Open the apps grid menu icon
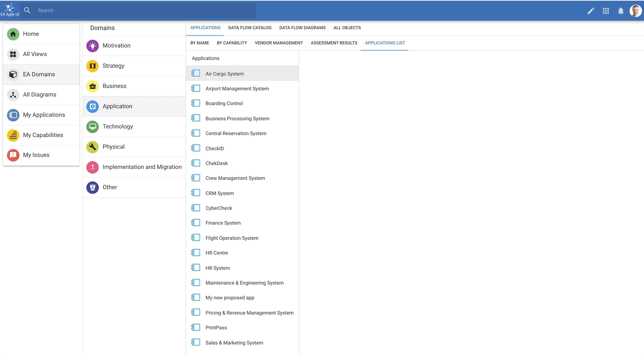 point(605,11)
